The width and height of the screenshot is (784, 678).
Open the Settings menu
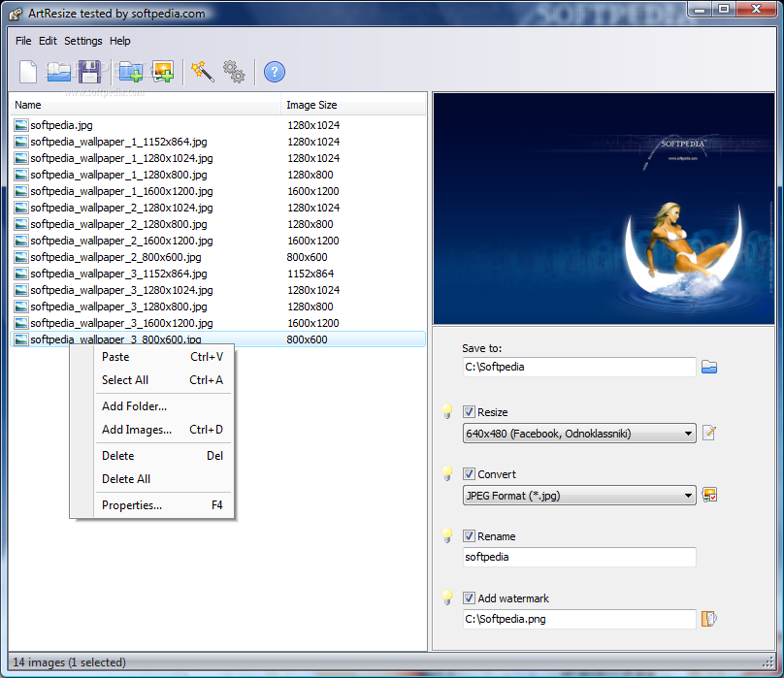[x=83, y=41]
